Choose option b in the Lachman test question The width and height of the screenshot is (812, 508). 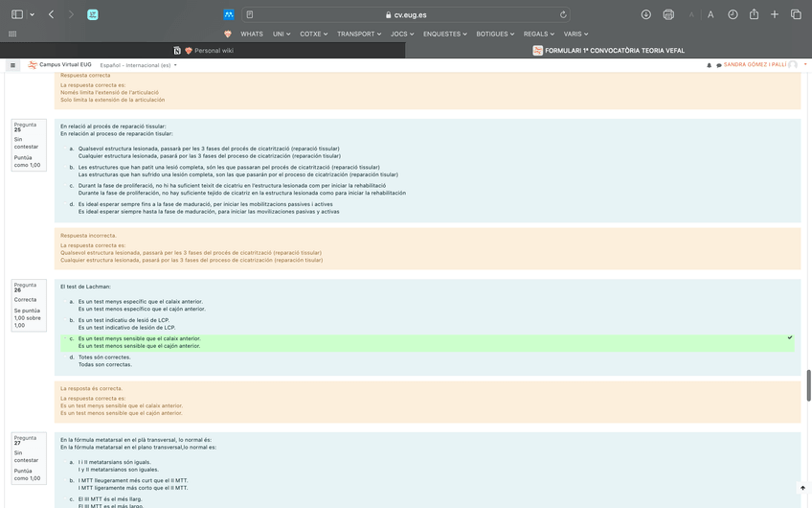71,320
